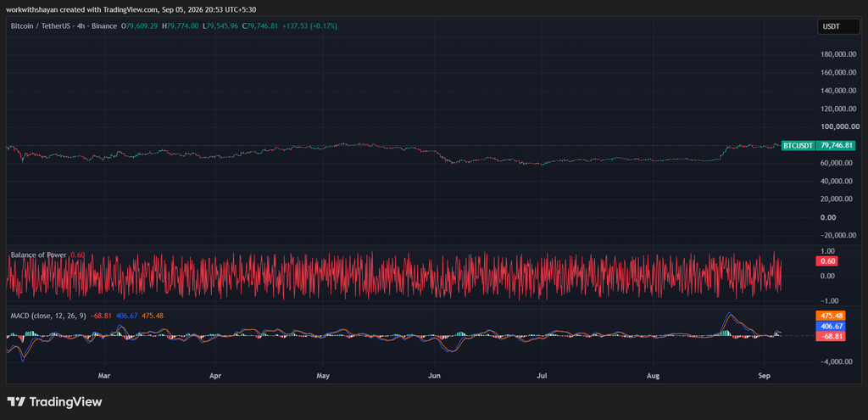Screen dimensions: 868x420
Task: Click the orange 475.48 MACD legend value
Action: click(x=153, y=316)
